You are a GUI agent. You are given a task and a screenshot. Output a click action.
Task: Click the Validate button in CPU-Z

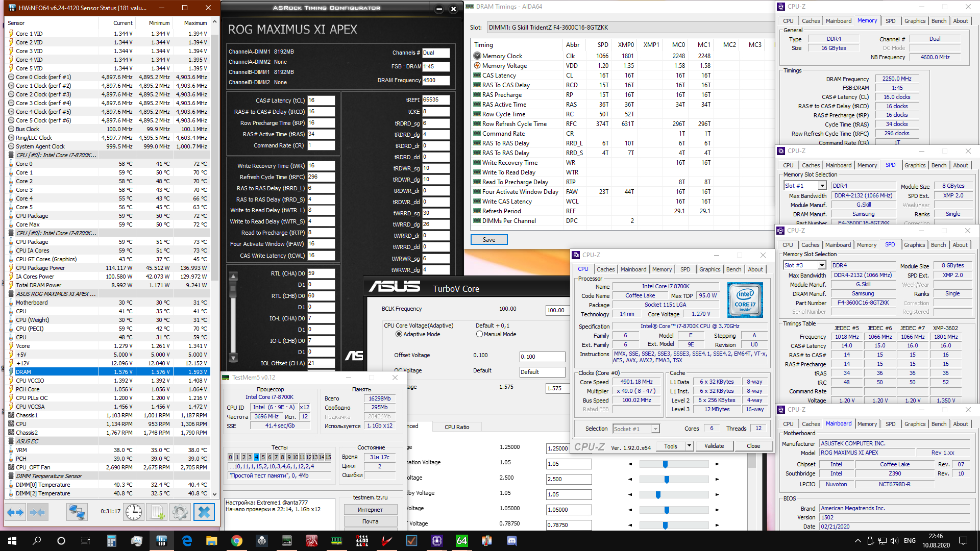[714, 446]
